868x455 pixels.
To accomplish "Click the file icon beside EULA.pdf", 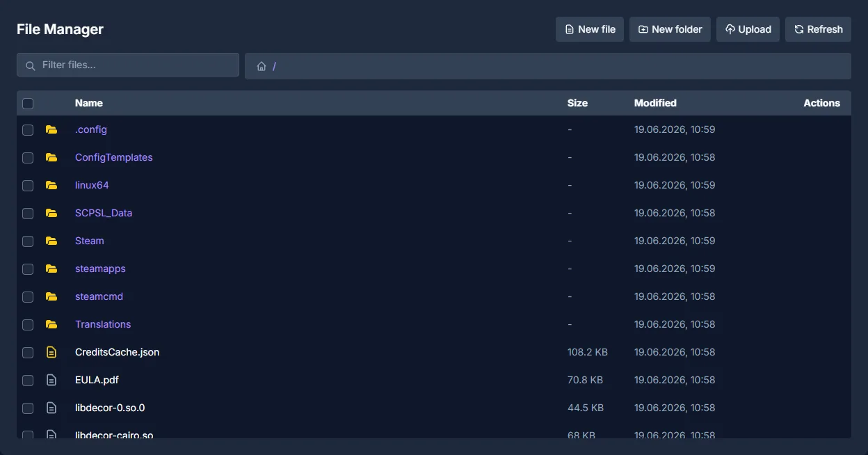I will click(51, 380).
